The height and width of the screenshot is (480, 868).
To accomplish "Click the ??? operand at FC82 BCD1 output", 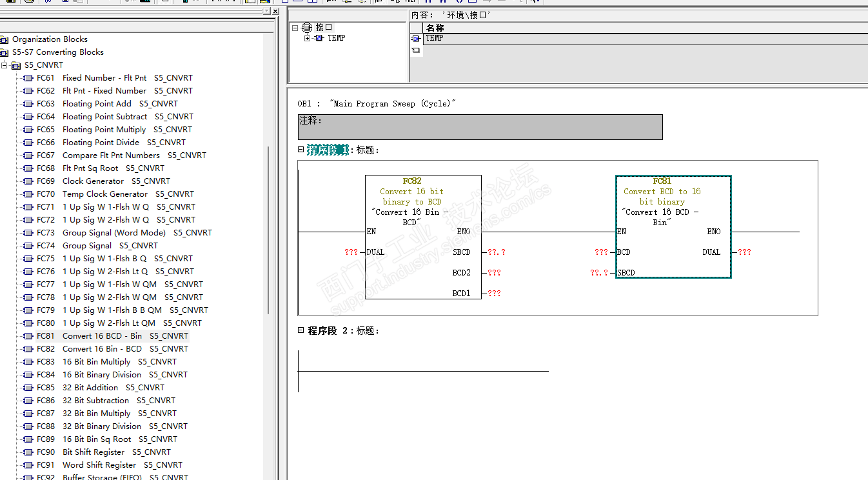I will click(x=494, y=294).
